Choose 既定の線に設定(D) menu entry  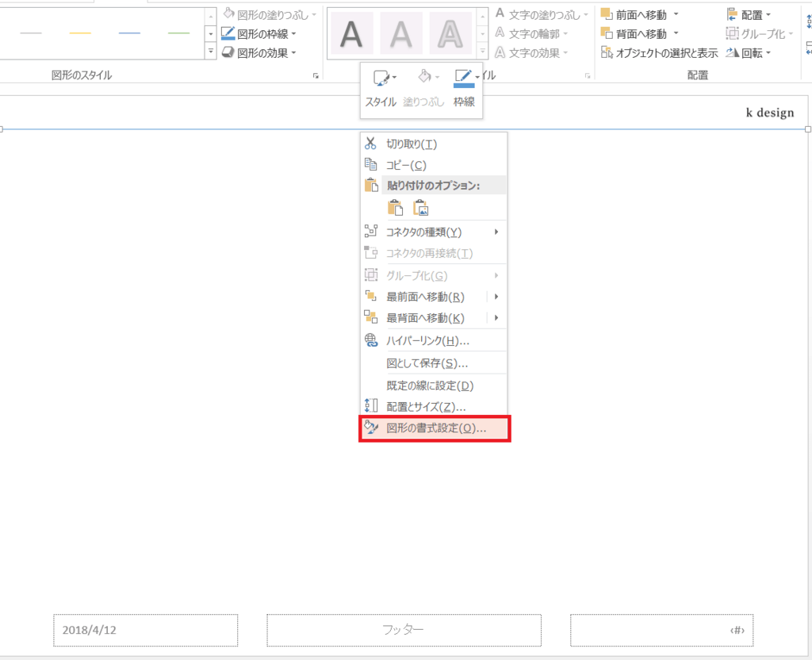tap(434, 386)
